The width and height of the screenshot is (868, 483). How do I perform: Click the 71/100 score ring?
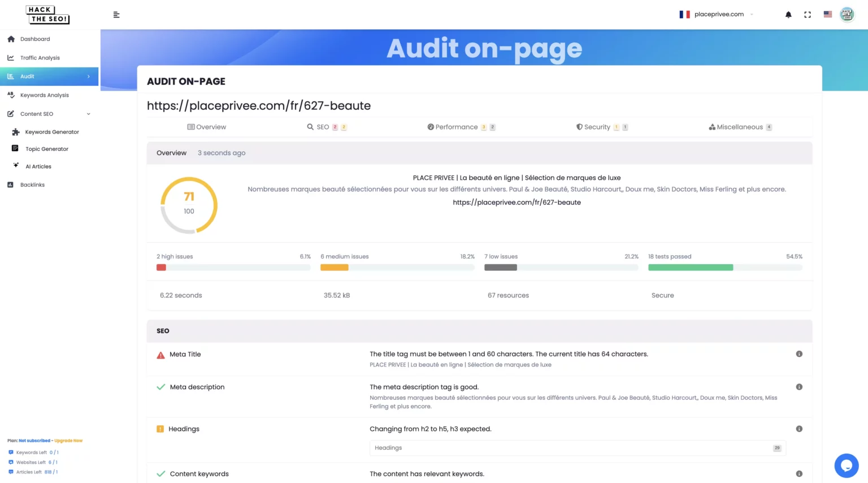pos(189,205)
